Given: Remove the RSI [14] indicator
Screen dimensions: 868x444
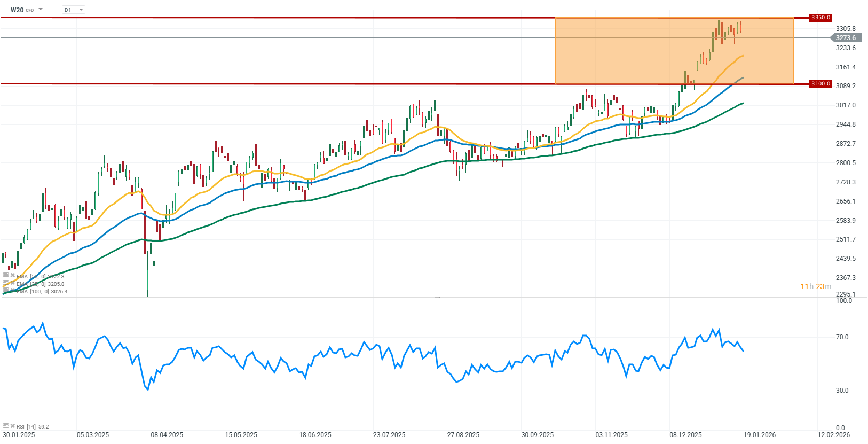Looking at the screenshot, I should 12,426.
